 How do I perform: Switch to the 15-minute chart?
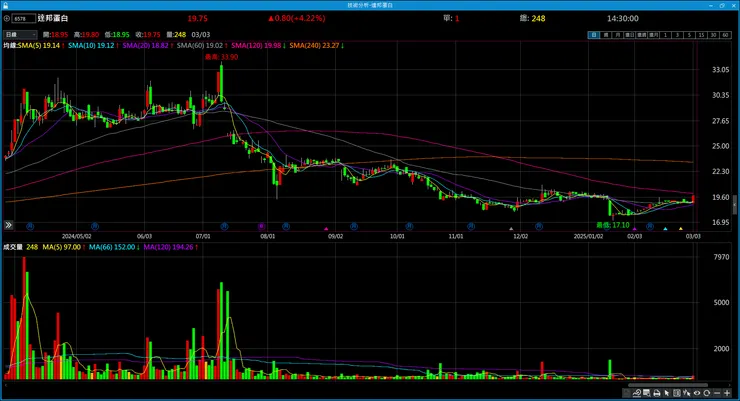coord(701,35)
